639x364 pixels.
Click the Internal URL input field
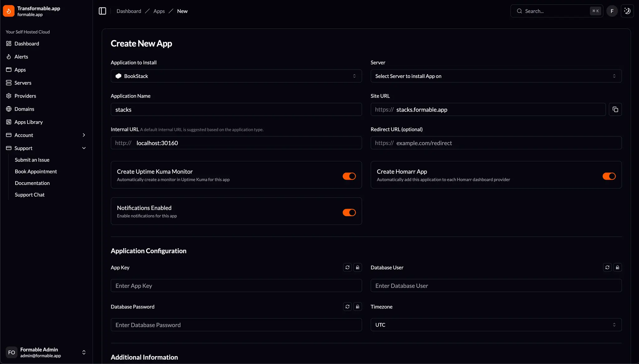pyautogui.click(x=236, y=143)
